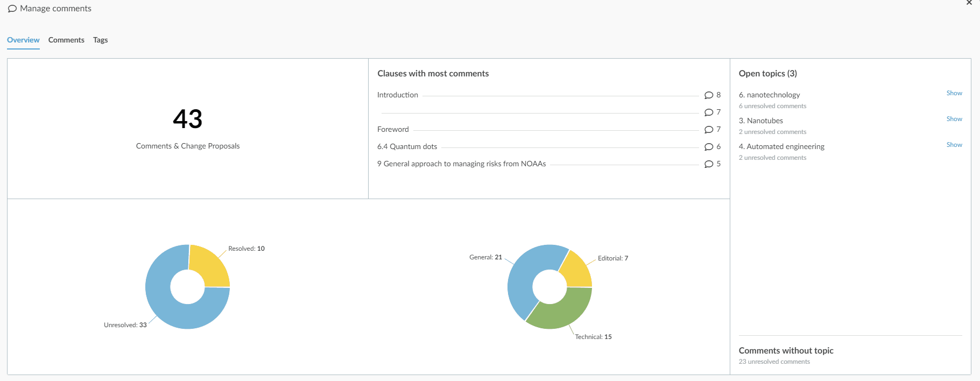This screenshot has height=381, width=980.
Task: Click 2 unresolved comments under Automated engineering
Action: (x=773, y=158)
